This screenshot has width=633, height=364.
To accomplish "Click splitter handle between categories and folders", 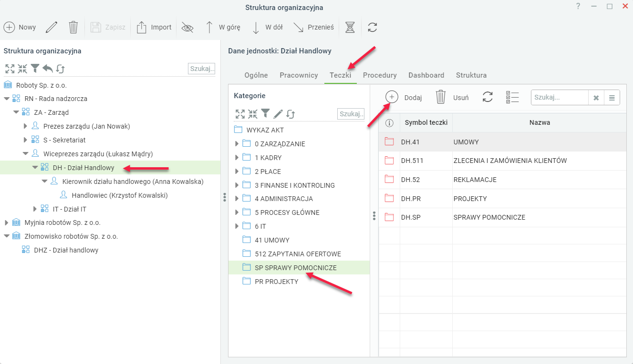I will 374,216.
